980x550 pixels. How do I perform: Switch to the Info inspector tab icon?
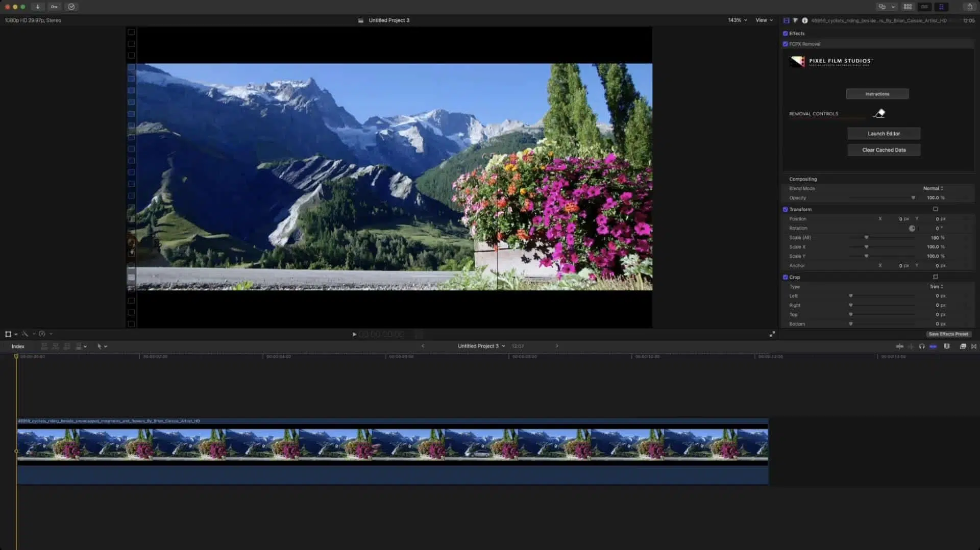tap(804, 20)
